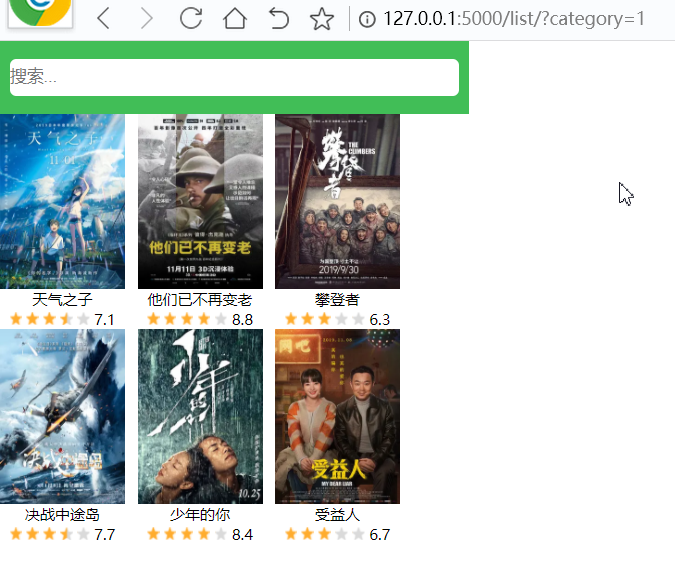
Task: Click the star rating of 决战中途岛
Action: 50,534
